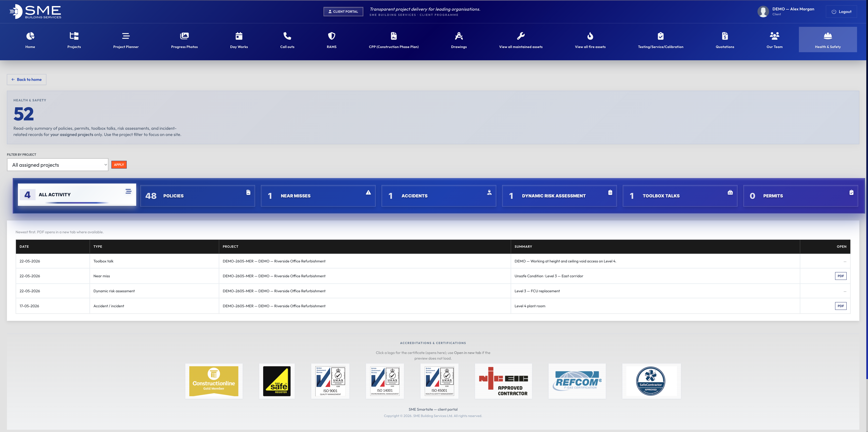Select the Dynamic risk assessment type cell

154,291
